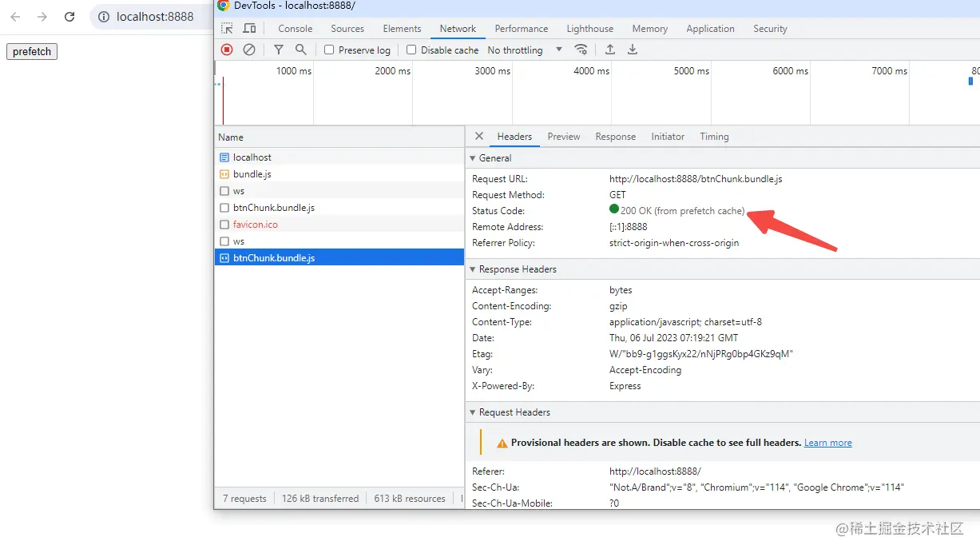Click the 7 requests status entry
The image size is (980, 553).
pos(244,499)
